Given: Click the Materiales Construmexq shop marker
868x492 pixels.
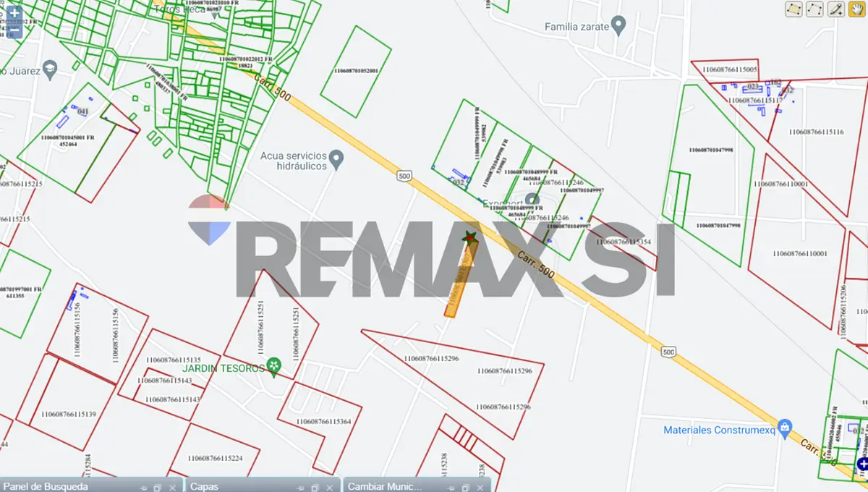Looking at the screenshot, I should [x=784, y=427].
